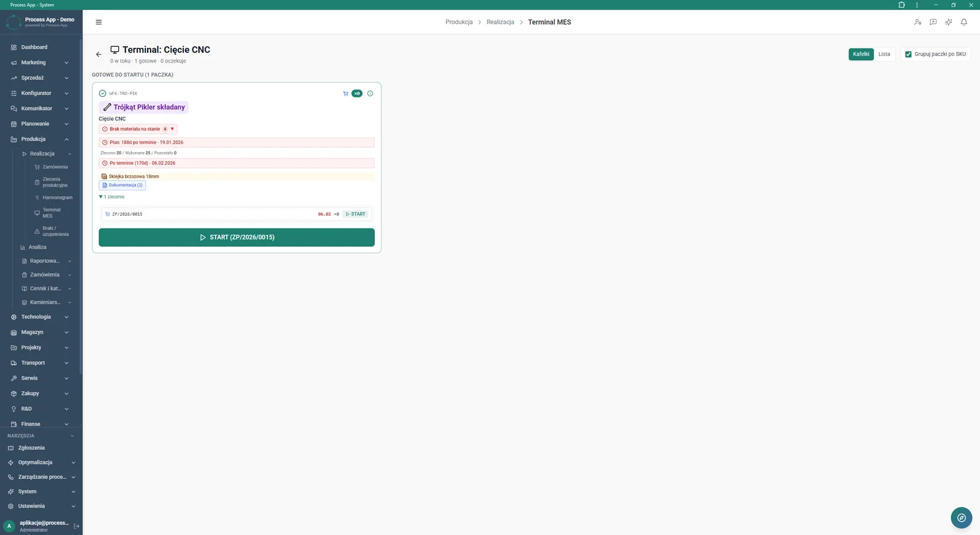Image resolution: width=980 pixels, height=535 pixels.
Task: Click the x0 quantity badge on card
Action: tap(357, 94)
